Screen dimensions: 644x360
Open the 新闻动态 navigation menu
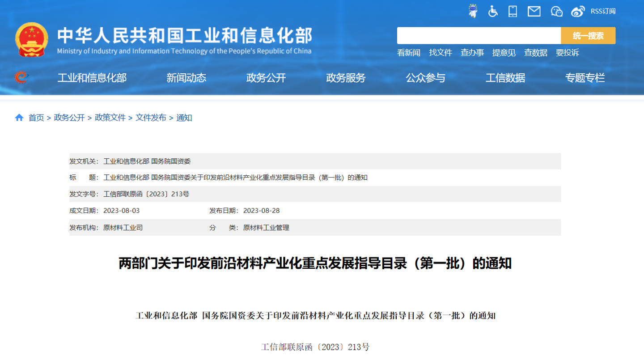click(186, 78)
